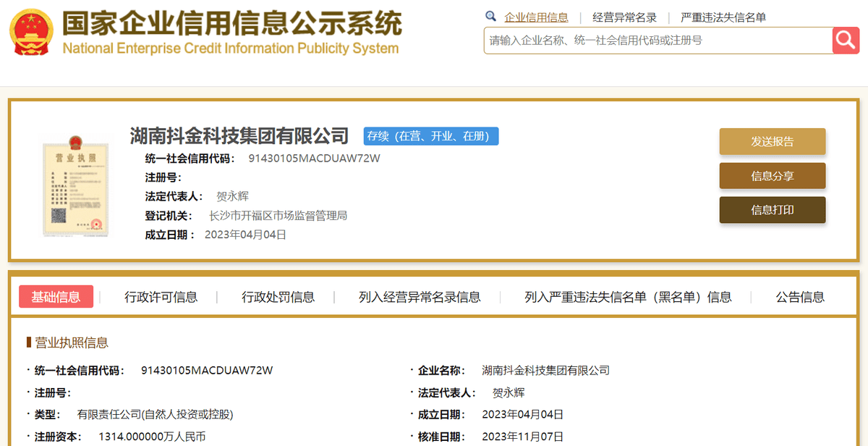Click the 湖南抖金科技集团有限公司 company heading
This screenshot has width=868, height=446.
pos(239,135)
